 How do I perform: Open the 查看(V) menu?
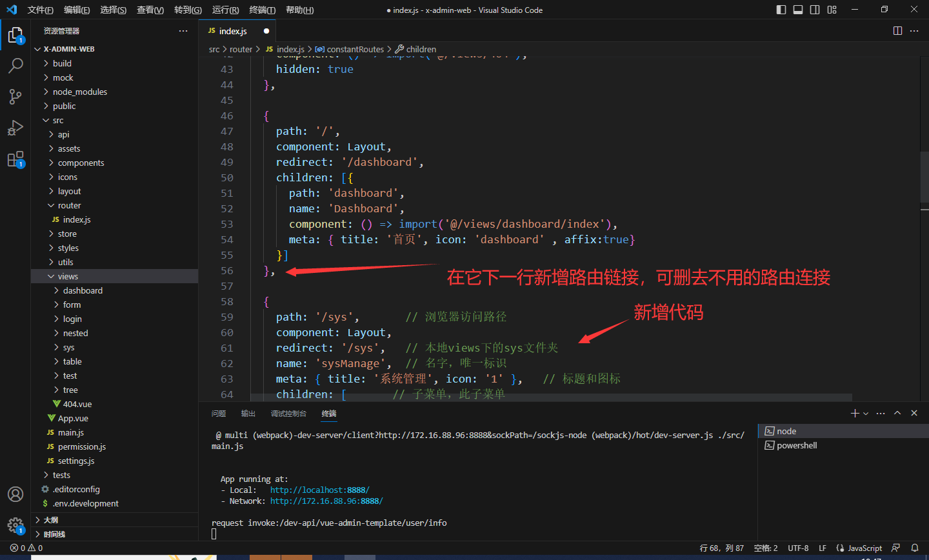[150, 10]
